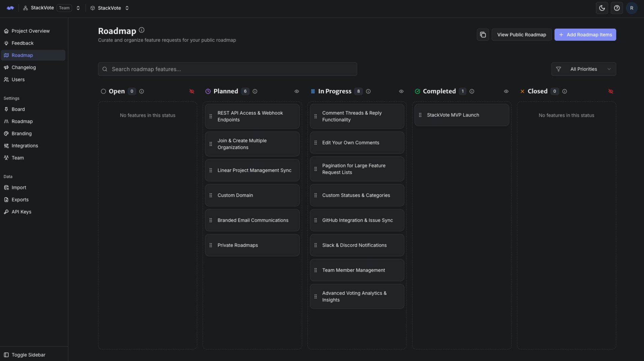This screenshot has width=644, height=361.
Task: Open the Users page
Action: 18,79
